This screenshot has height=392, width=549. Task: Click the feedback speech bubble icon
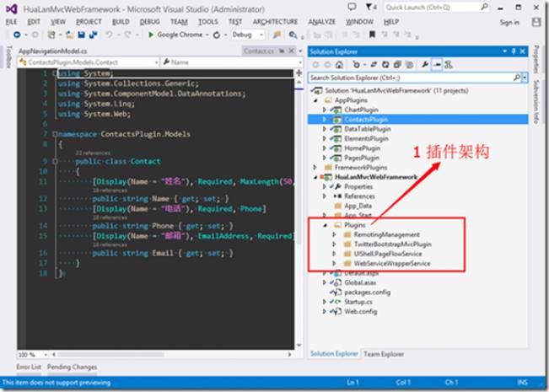click(x=352, y=7)
